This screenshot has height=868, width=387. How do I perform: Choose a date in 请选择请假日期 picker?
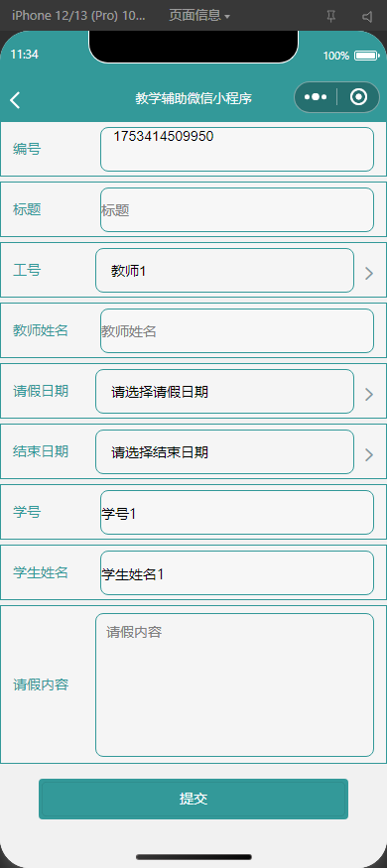(x=225, y=392)
